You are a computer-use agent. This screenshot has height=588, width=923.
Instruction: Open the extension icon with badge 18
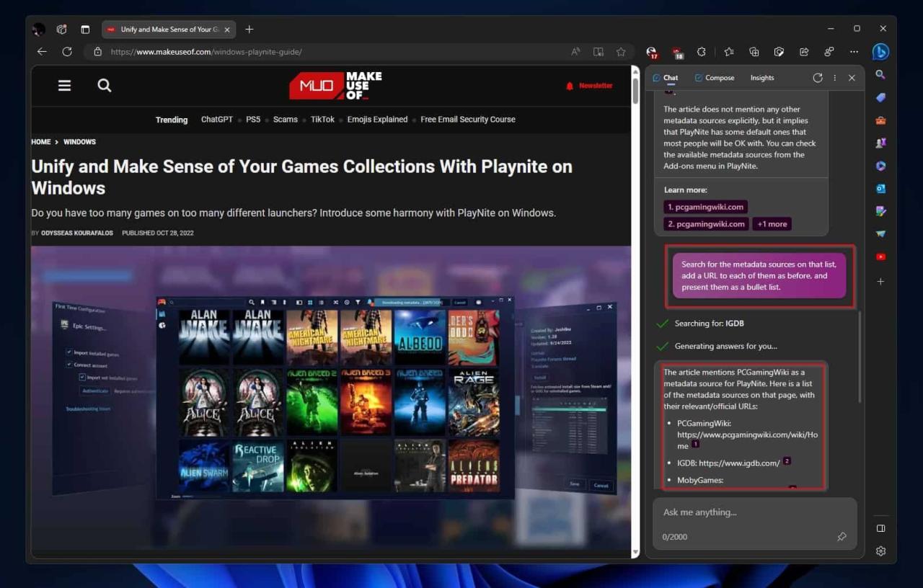677,52
